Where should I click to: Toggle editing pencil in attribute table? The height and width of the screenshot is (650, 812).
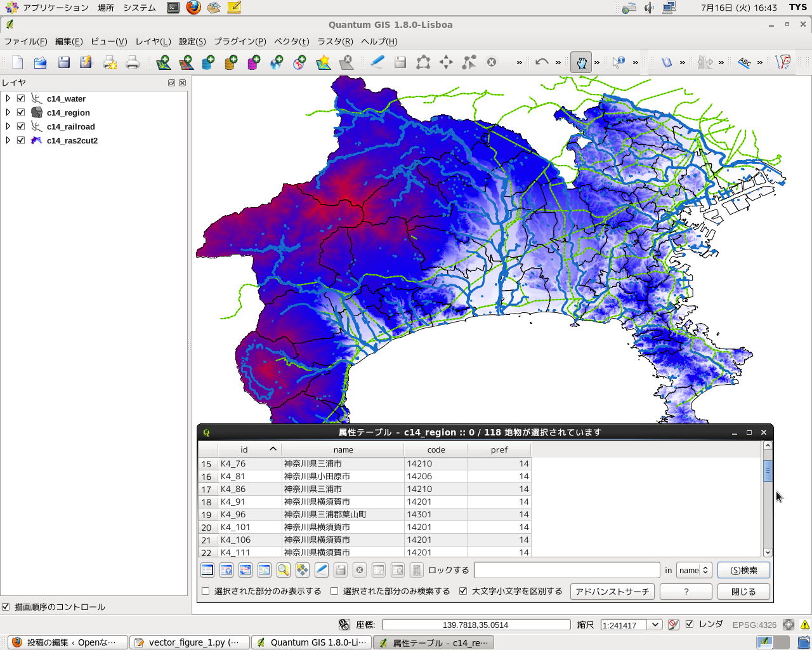point(322,570)
